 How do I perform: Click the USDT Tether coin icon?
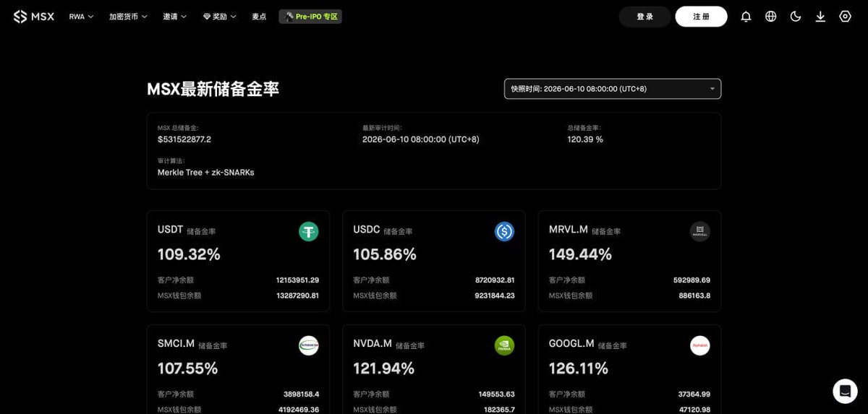[309, 231]
